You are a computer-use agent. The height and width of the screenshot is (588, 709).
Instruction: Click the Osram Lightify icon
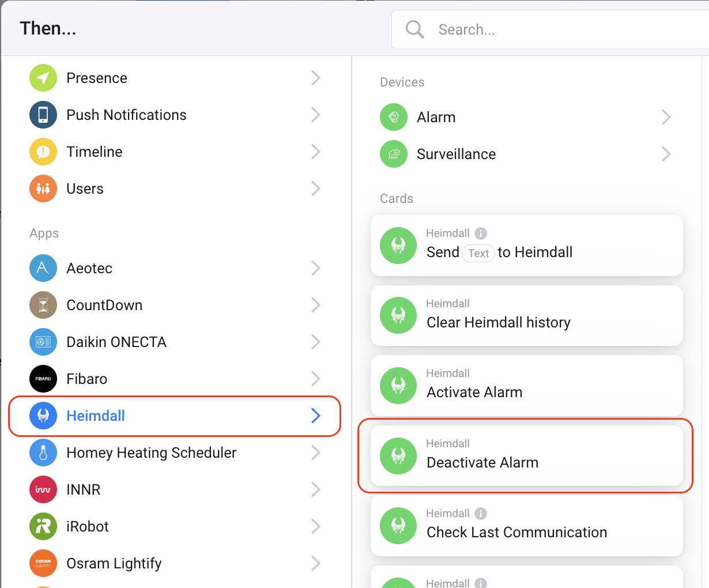[43, 563]
